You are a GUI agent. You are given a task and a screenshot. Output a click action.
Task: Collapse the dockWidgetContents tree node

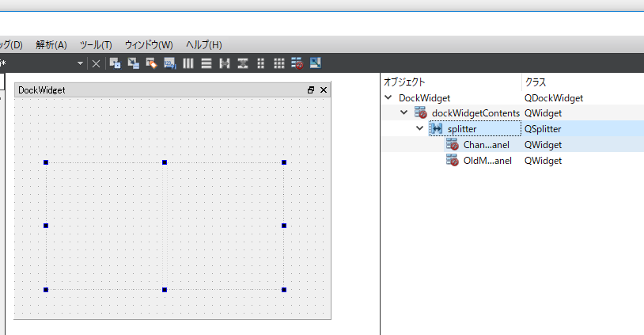[404, 113]
